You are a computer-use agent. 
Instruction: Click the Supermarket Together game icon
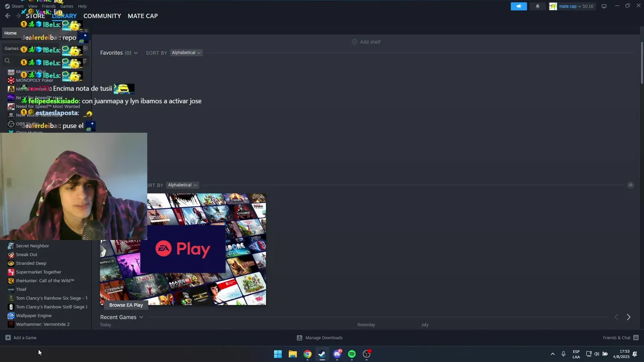click(11, 272)
